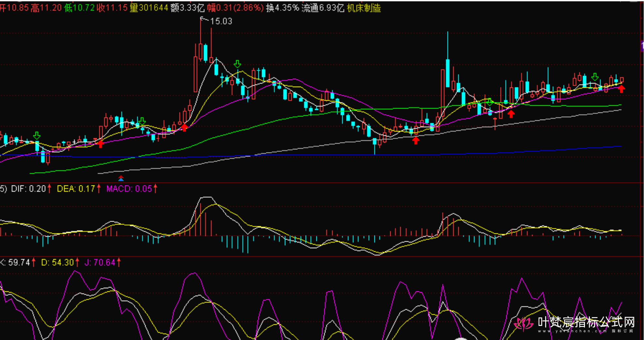Click the volume 量301644 figure

(149, 8)
